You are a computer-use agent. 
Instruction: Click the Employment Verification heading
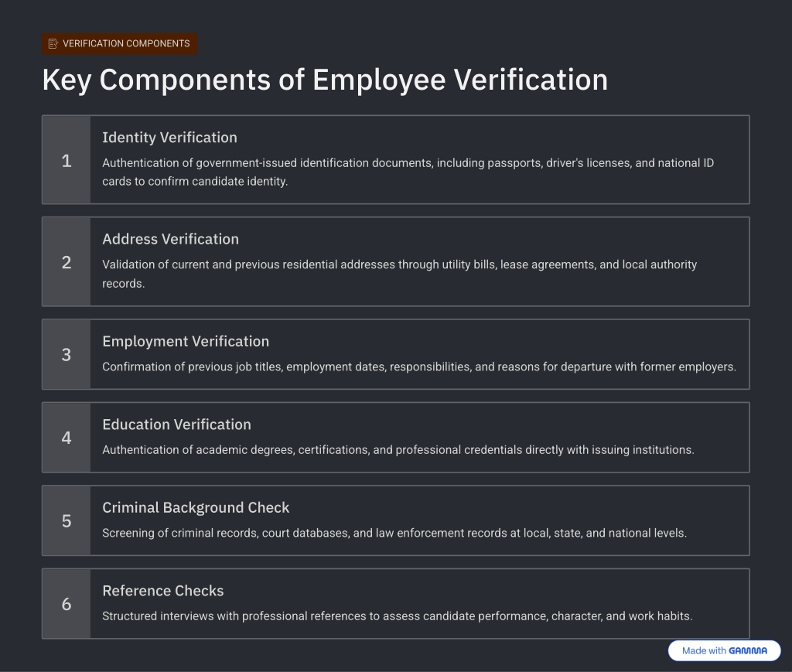point(186,341)
